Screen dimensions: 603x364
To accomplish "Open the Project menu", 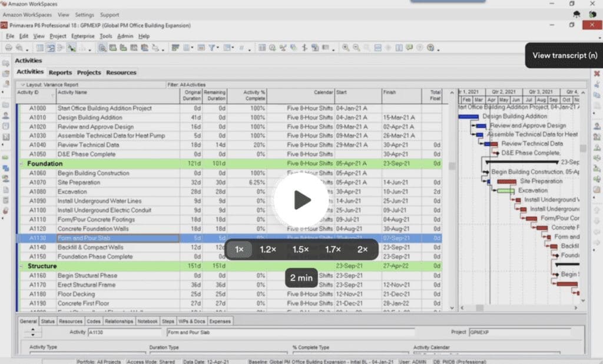I will point(58,36).
